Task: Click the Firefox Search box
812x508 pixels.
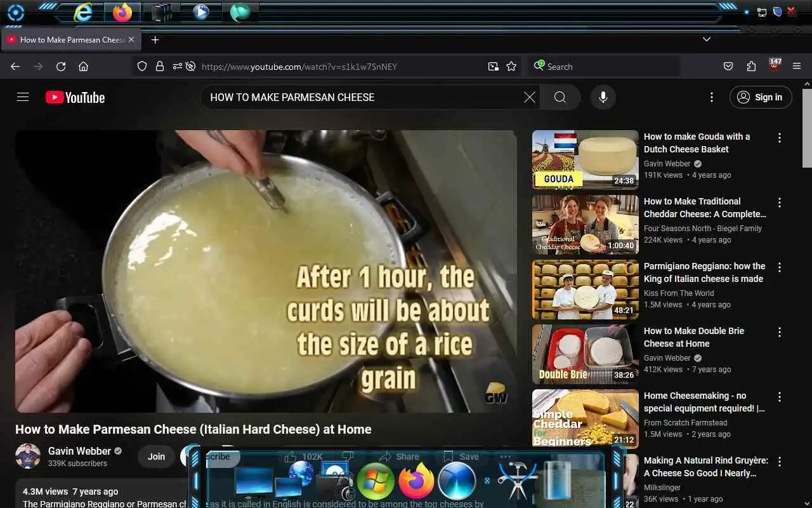Action: 604,67
